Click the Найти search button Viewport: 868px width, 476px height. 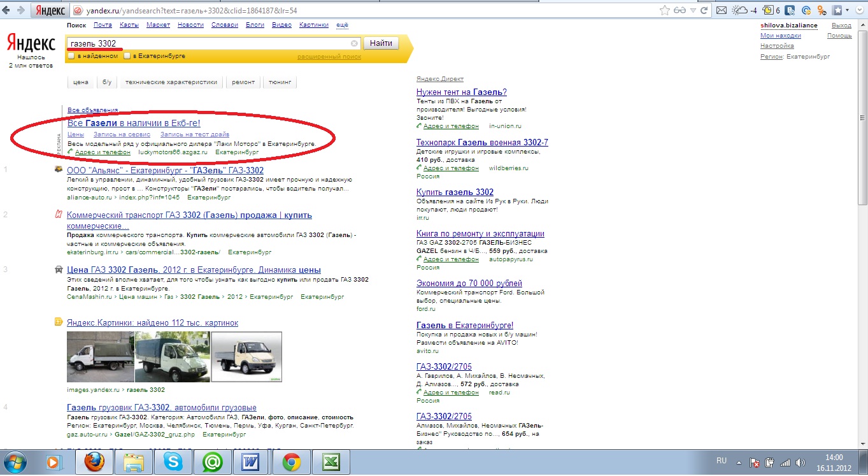pos(381,43)
